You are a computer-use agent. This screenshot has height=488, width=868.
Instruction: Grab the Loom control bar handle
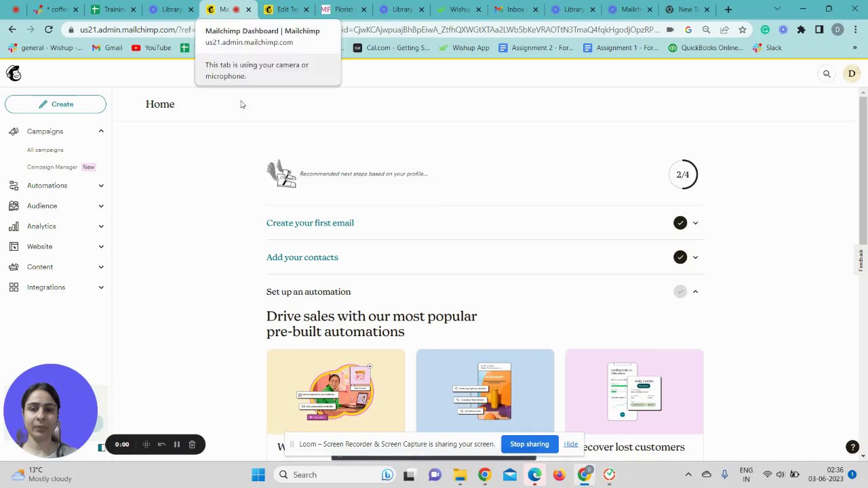pos(146,445)
